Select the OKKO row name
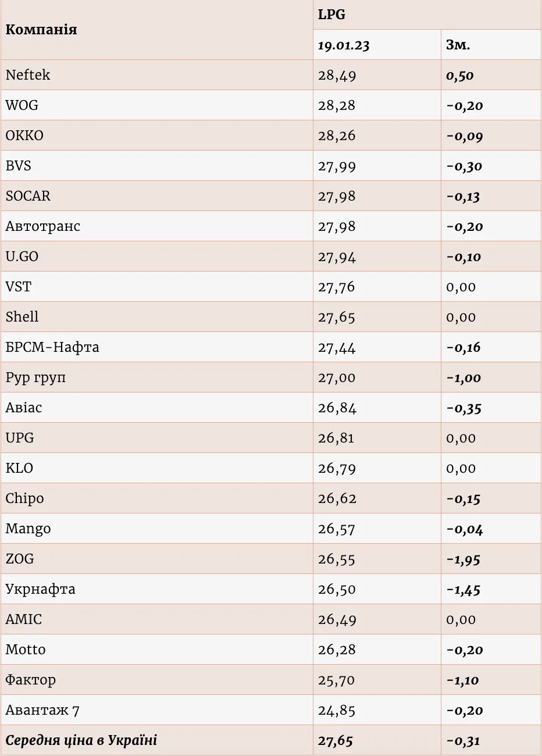542x756 pixels. pos(24,135)
